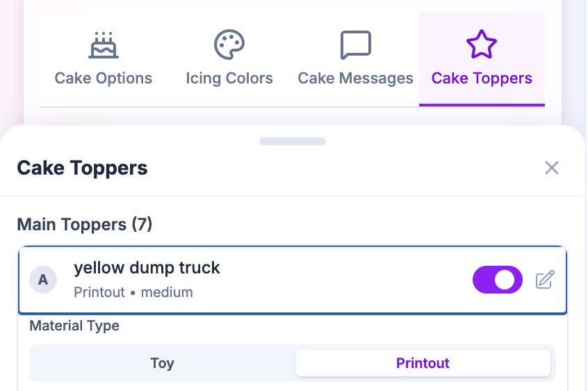This screenshot has height=391, width=588.
Task: Click the Material Type label
Action: (x=74, y=326)
